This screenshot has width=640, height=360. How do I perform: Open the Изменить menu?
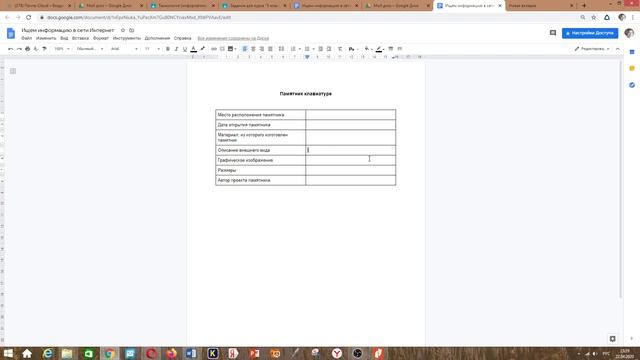point(46,38)
